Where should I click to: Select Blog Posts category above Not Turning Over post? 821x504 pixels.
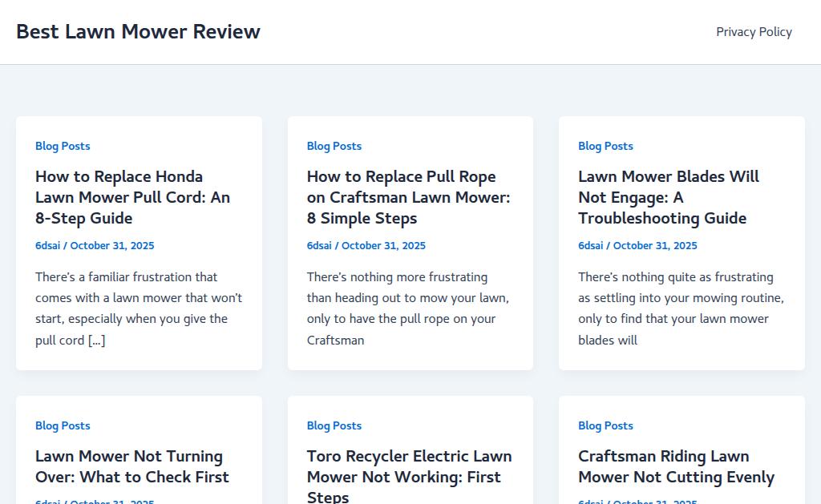tap(63, 425)
